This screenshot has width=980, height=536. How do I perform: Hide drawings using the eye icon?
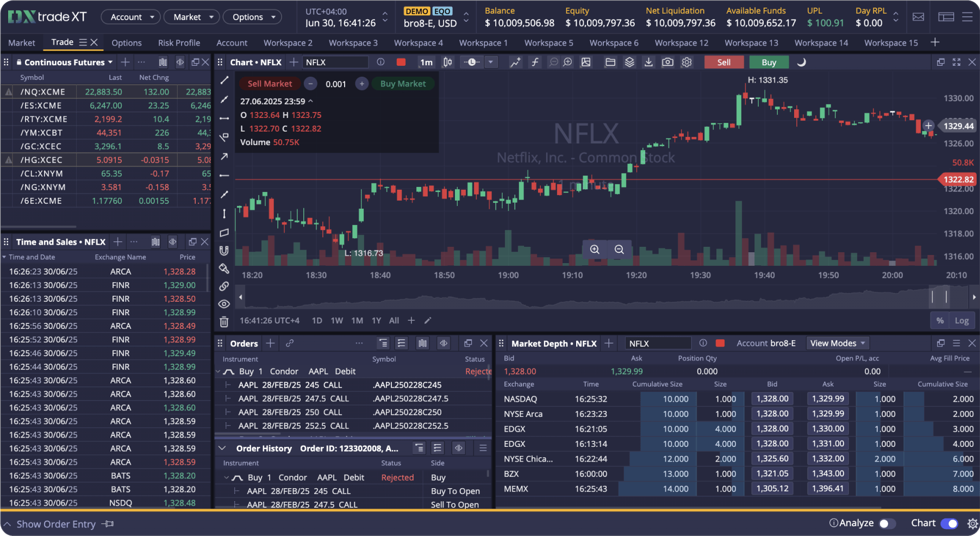224,304
